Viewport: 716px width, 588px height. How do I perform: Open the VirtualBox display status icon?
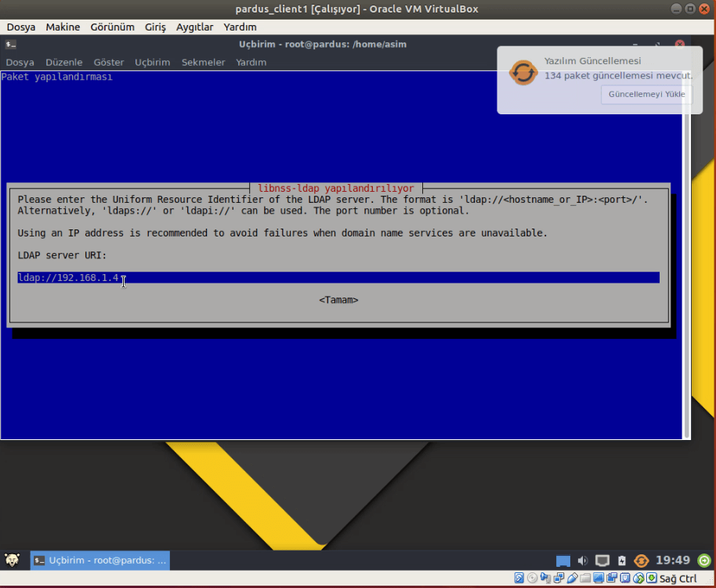pos(598,578)
